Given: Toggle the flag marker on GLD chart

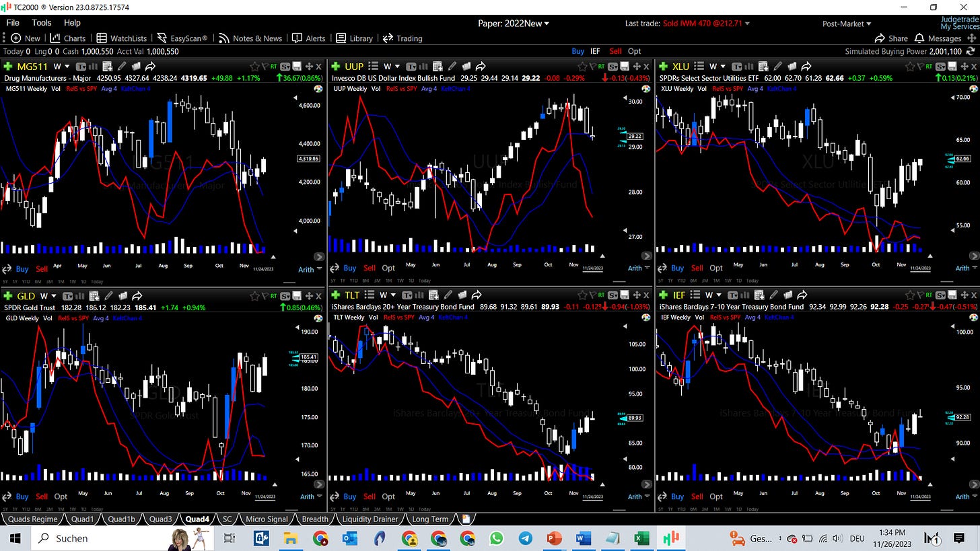Looking at the screenshot, I should tap(265, 296).
